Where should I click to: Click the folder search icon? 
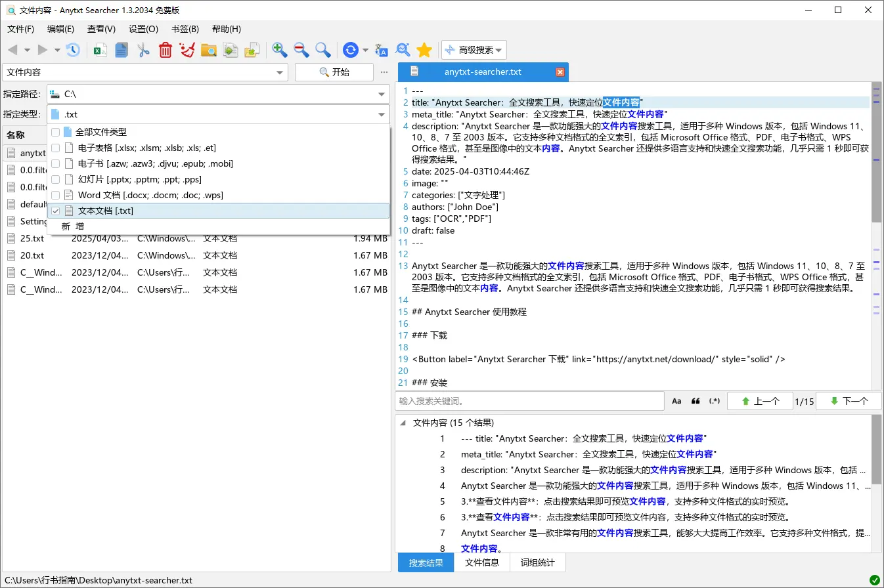[209, 50]
